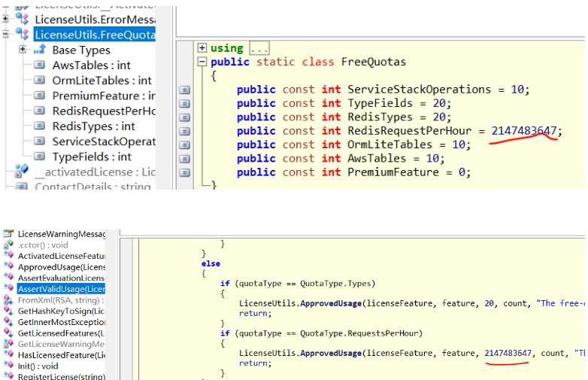Screen dimensions: 588x380
Task: Open the Init() : void method
Action: (x=38, y=366)
